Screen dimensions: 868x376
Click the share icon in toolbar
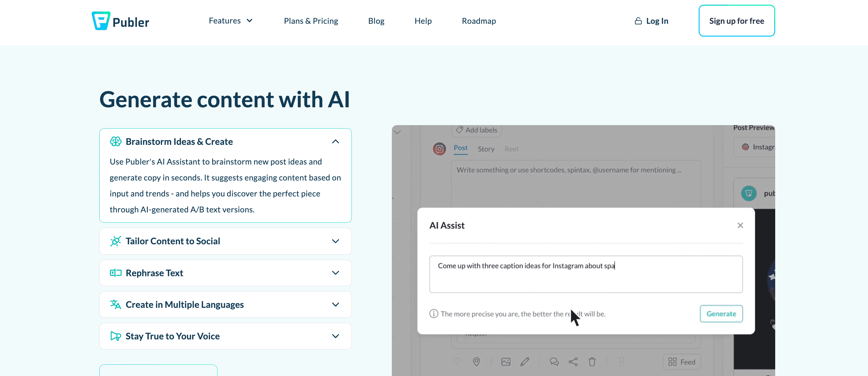point(573,362)
